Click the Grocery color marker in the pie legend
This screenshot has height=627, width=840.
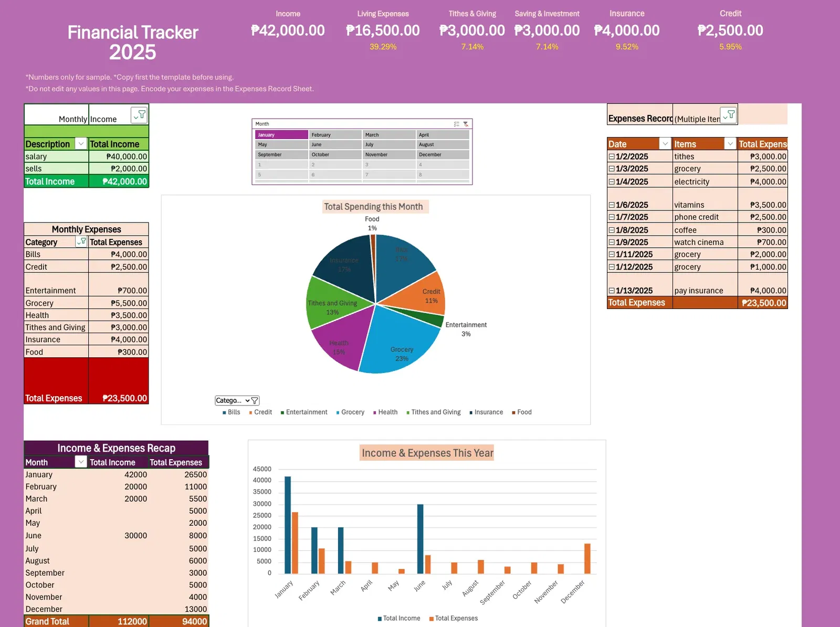tap(339, 412)
